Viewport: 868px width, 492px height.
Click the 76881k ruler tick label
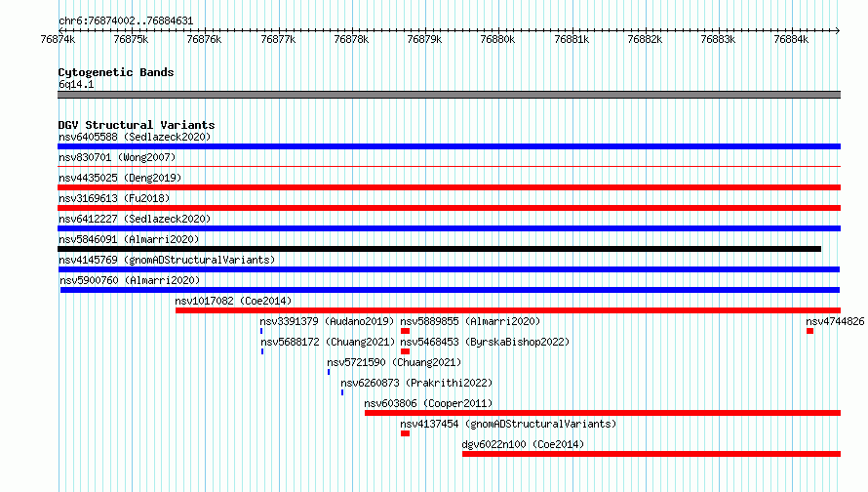(x=572, y=39)
